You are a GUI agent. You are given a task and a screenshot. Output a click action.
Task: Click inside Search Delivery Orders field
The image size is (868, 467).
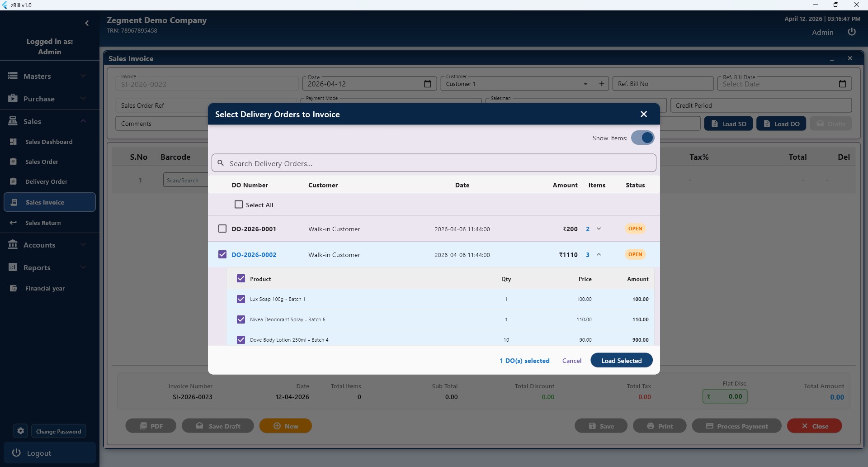(x=434, y=163)
